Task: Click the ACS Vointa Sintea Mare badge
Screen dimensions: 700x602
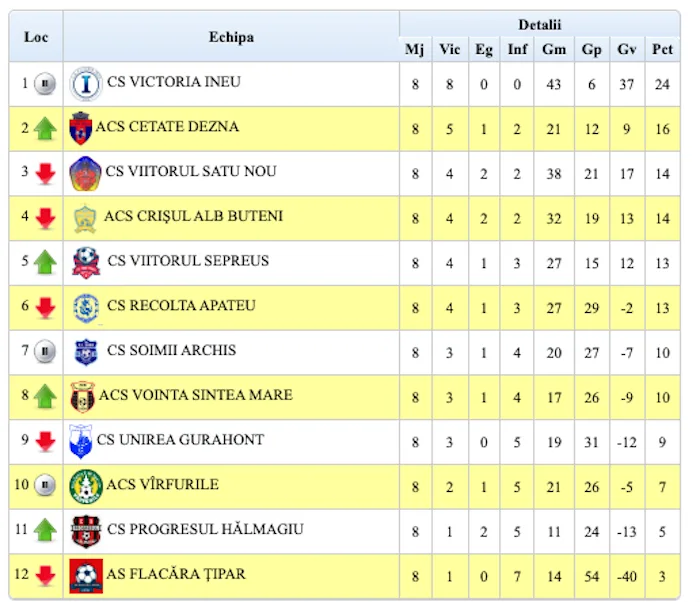Action: coord(82,396)
